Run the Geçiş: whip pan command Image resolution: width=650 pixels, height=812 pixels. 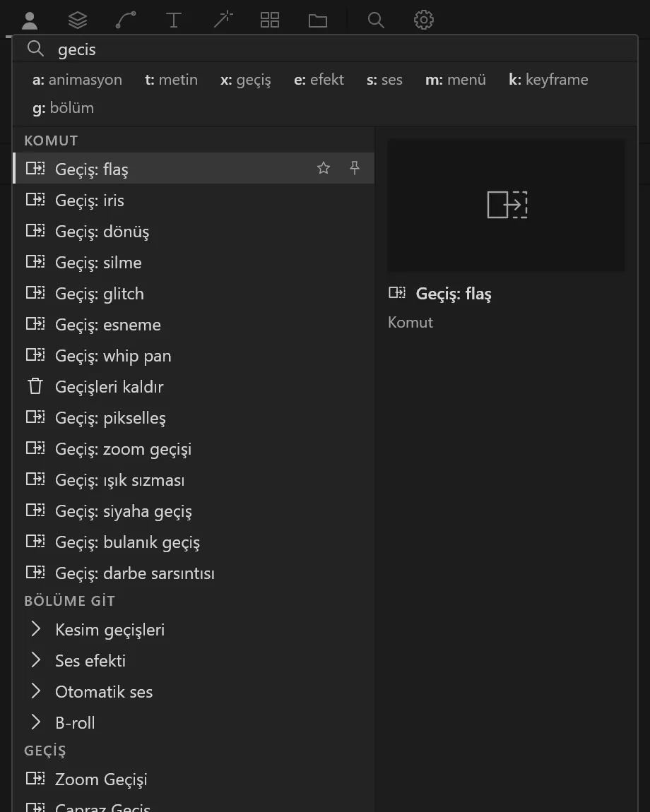194,355
